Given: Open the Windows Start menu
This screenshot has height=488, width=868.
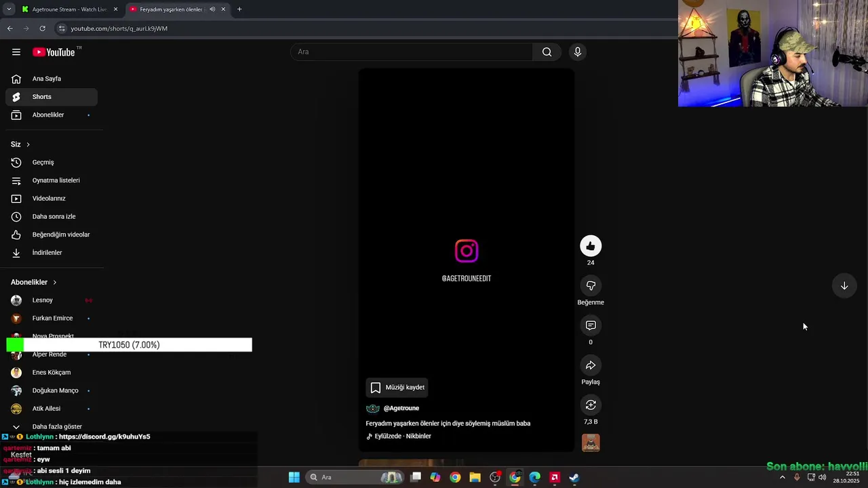Looking at the screenshot, I should click(294, 477).
